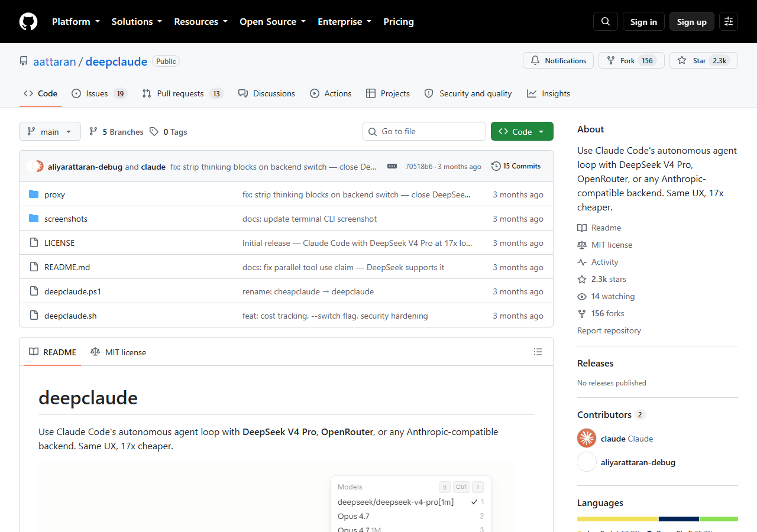This screenshot has height=532, width=757.
Task: Click the Notifications button
Action: pos(558,60)
